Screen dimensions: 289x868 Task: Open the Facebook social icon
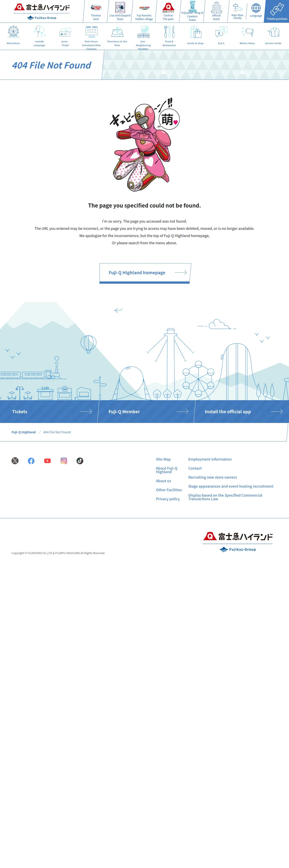click(x=31, y=461)
